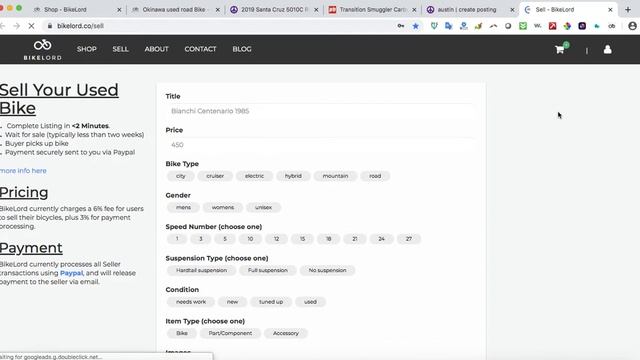Open a new browser tab
This screenshot has width=640, height=360.
[628, 9]
